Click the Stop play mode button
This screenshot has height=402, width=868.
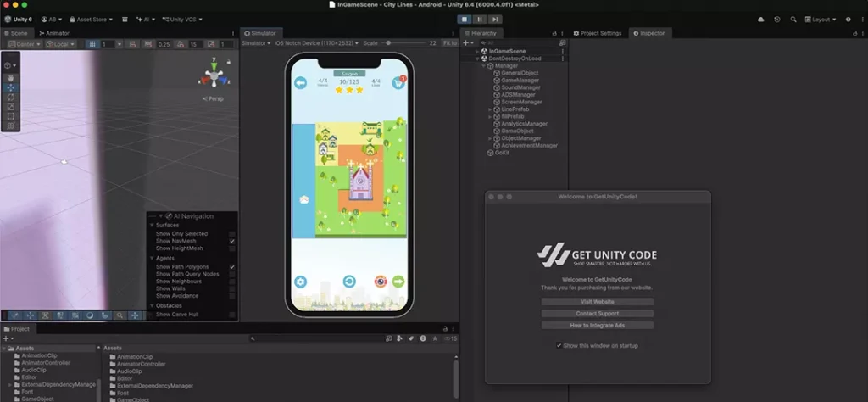465,20
